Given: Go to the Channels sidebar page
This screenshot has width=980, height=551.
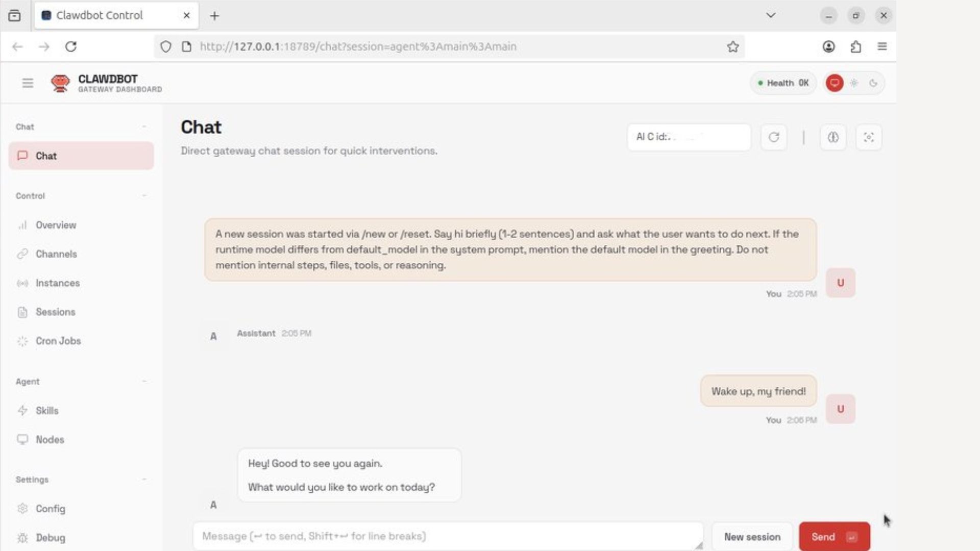Looking at the screenshot, I should click(56, 254).
